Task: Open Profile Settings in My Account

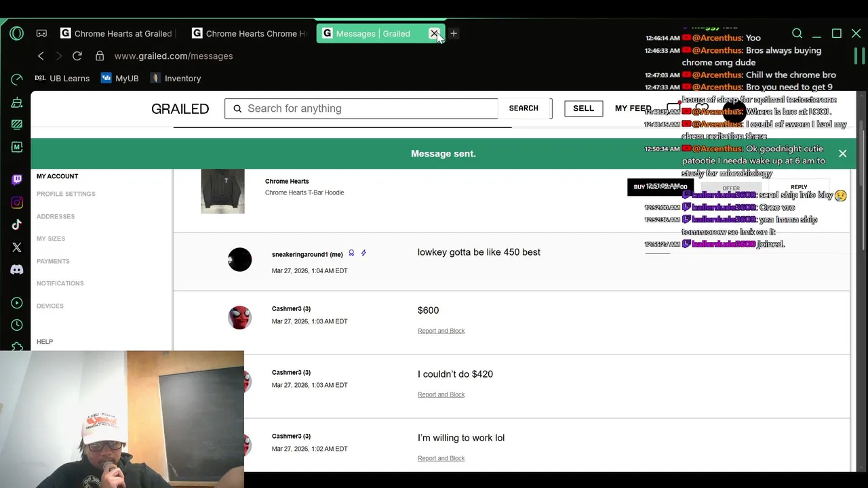Action: click(x=66, y=194)
